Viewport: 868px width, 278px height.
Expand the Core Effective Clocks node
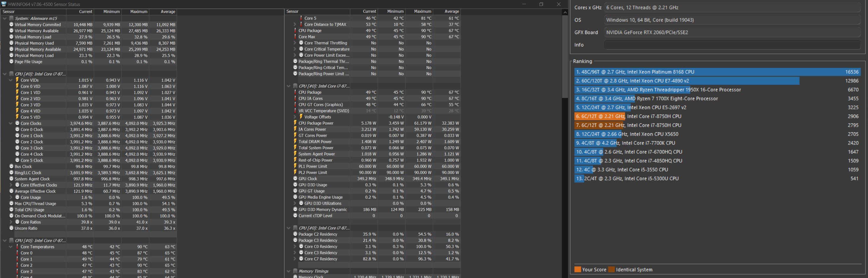pos(10,185)
